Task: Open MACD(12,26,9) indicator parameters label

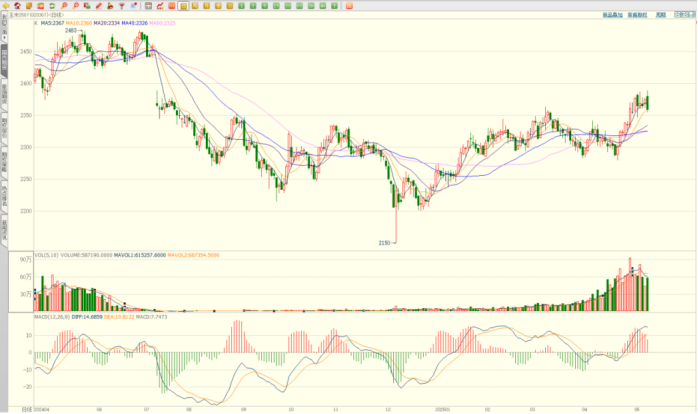Action: (x=52, y=315)
